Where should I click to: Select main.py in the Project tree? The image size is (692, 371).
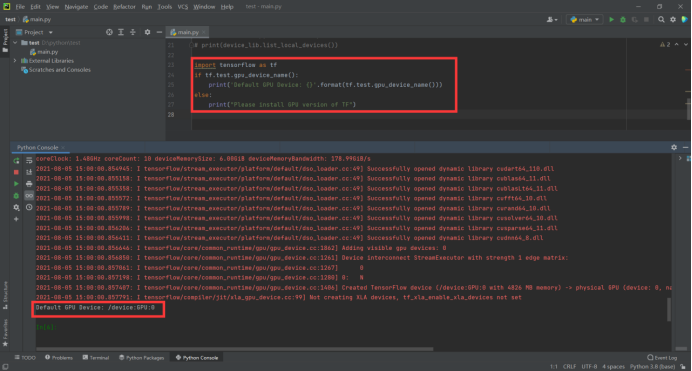coord(44,52)
